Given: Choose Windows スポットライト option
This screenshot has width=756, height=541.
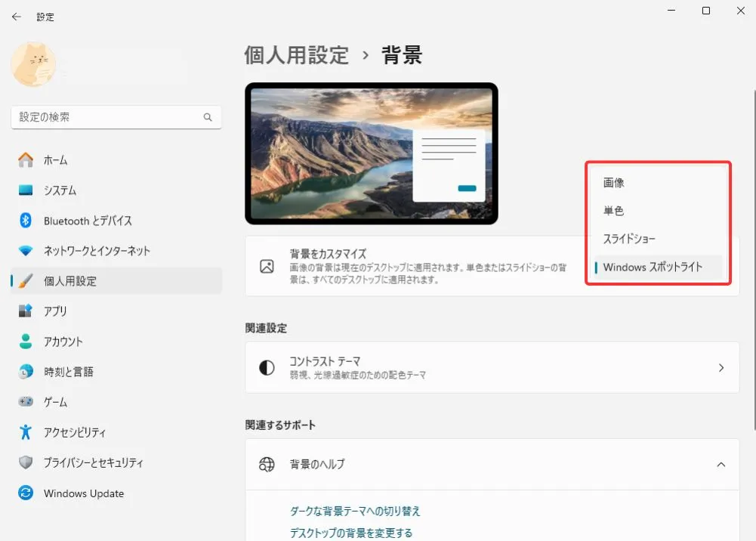Looking at the screenshot, I should click(x=658, y=267).
